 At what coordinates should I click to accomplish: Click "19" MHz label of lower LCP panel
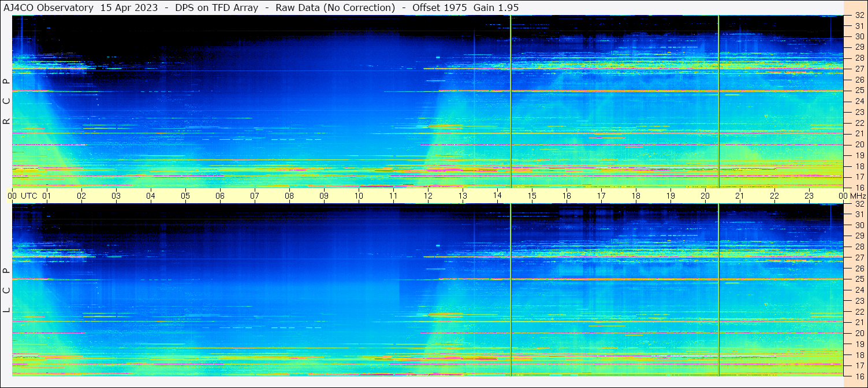(859, 344)
